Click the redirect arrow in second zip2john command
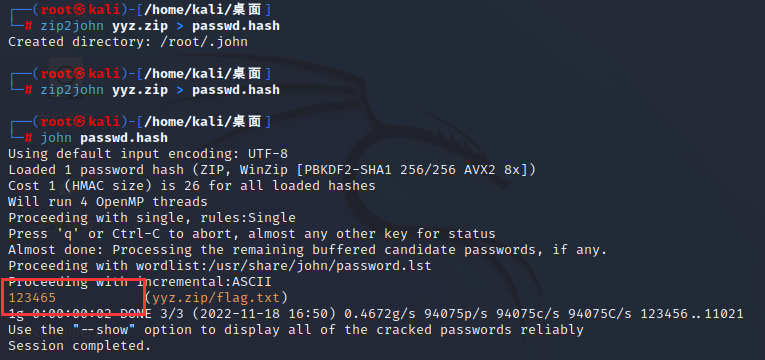This screenshot has height=360, width=765. pos(180,90)
